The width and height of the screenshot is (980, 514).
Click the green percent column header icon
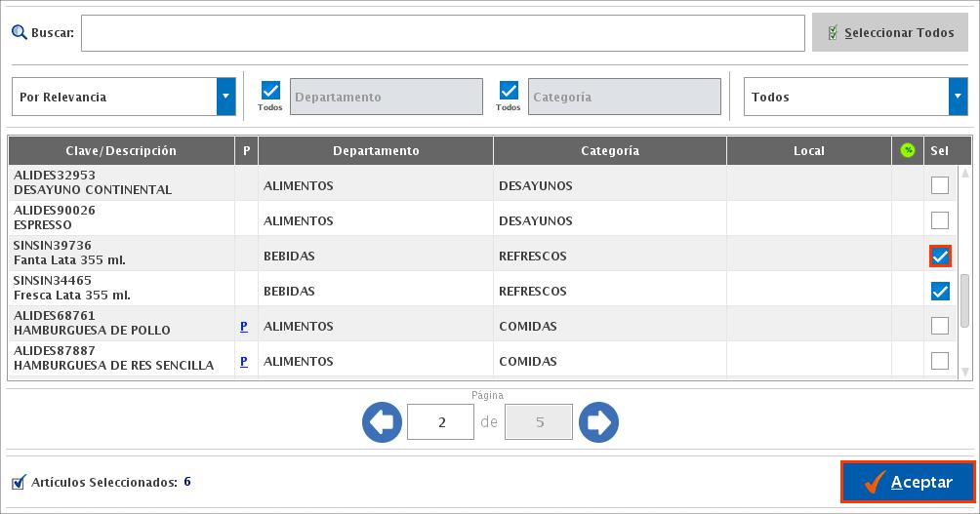908,150
